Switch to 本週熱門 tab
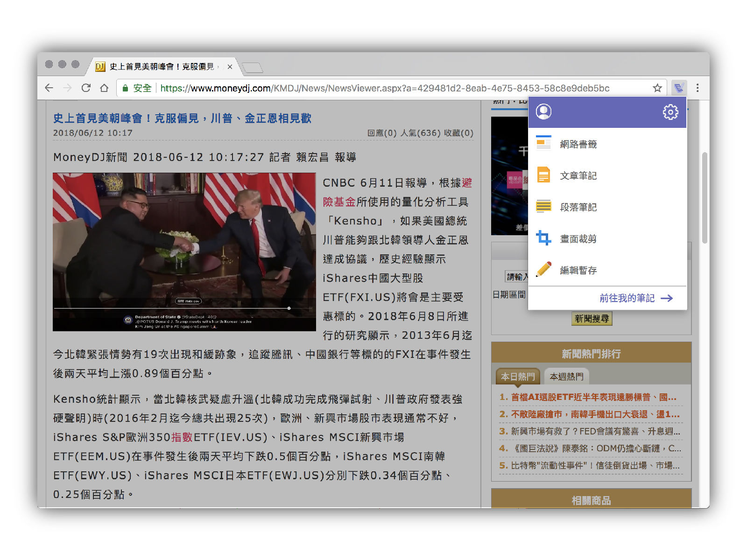747x560 pixels. 566,377
